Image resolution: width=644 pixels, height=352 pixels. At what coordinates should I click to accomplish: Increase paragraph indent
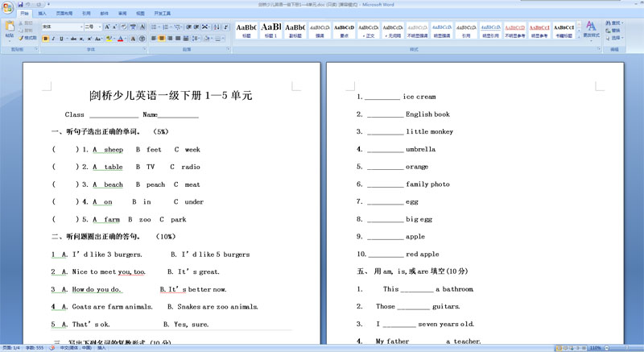196,27
